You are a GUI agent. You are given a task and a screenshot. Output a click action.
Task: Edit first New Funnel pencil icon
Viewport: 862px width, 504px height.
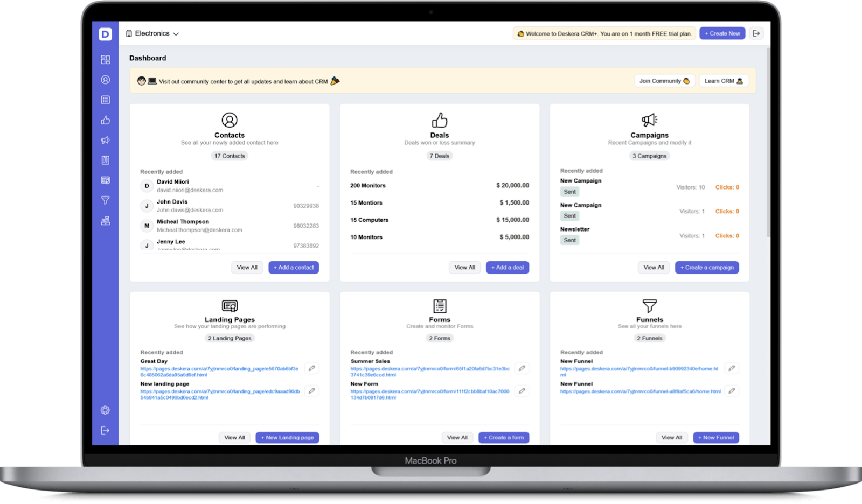[x=732, y=368]
